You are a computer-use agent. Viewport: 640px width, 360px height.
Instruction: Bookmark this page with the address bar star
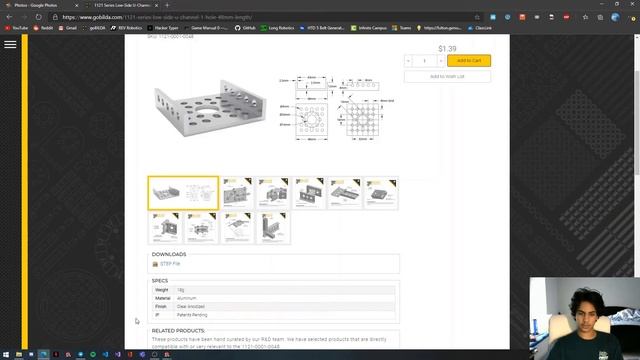(477, 17)
